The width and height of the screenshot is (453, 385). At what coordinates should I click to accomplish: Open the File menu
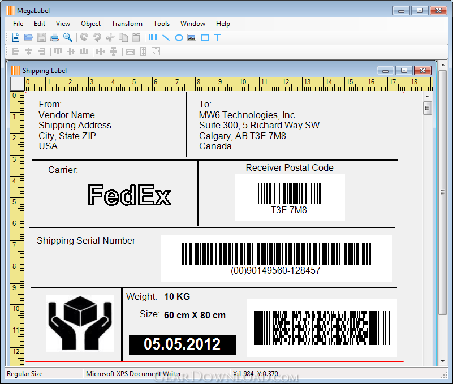point(18,24)
